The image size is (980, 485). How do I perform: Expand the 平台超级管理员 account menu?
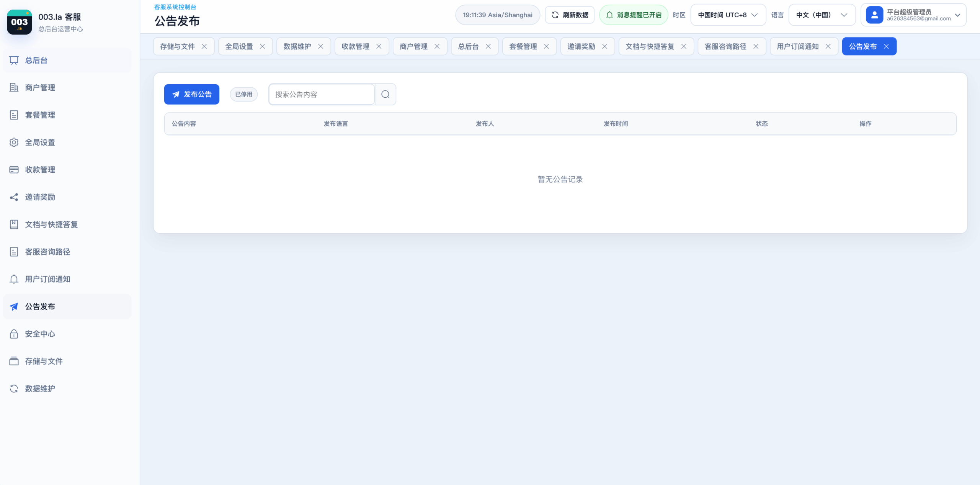pyautogui.click(x=913, y=15)
